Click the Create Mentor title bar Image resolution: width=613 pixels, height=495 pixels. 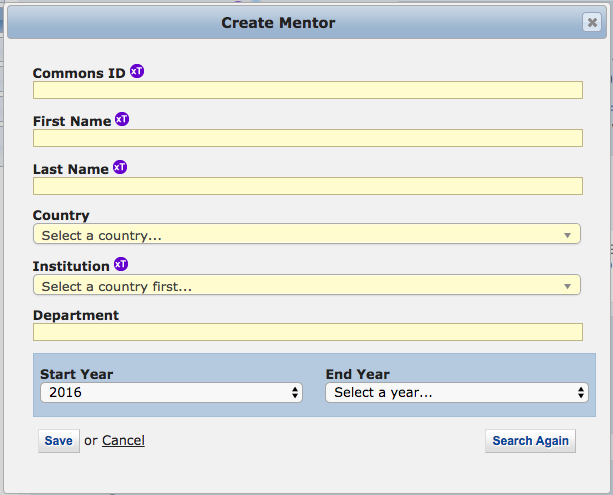278,22
